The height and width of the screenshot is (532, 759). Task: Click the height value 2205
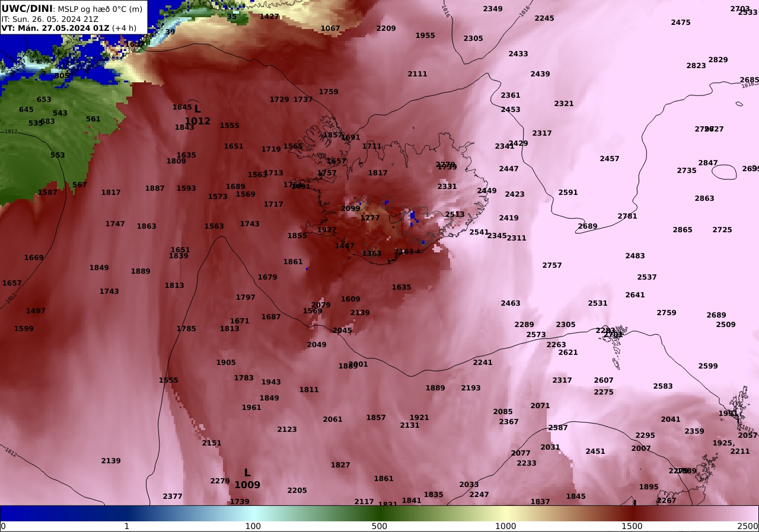[x=297, y=491]
